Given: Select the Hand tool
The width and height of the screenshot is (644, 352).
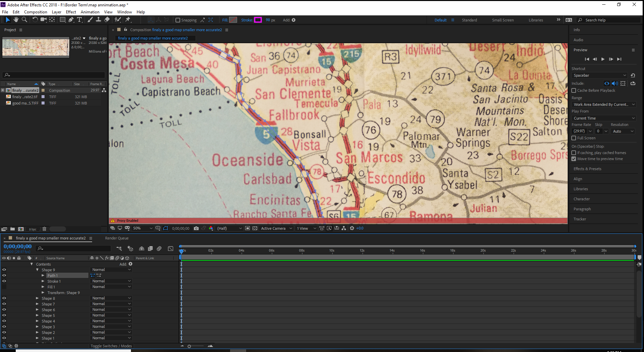Looking at the screenshot, I should coord(16,20).
